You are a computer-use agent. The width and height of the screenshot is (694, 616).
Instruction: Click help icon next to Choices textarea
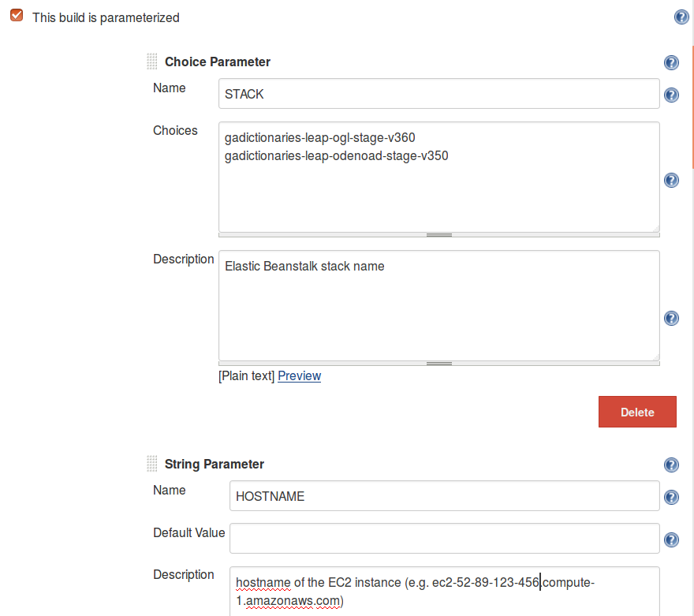(x=671, y=180)
